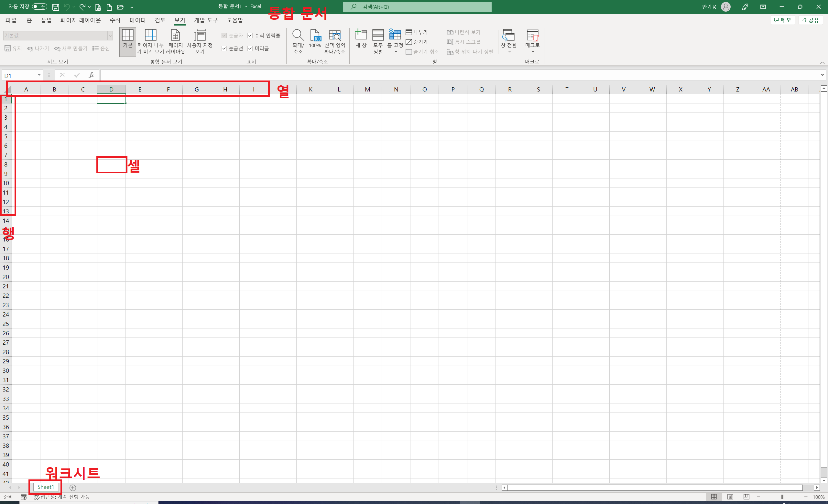Switch to the 데이터 ribbon tab
Viewport: 828px width, 504px height.
(x=137, y=20)
